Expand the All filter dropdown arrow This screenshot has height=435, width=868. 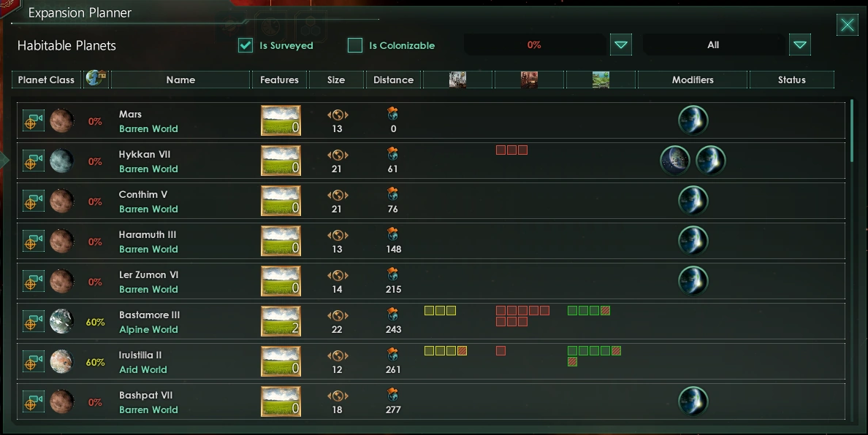pyautogui.click(x=800, y=45)
